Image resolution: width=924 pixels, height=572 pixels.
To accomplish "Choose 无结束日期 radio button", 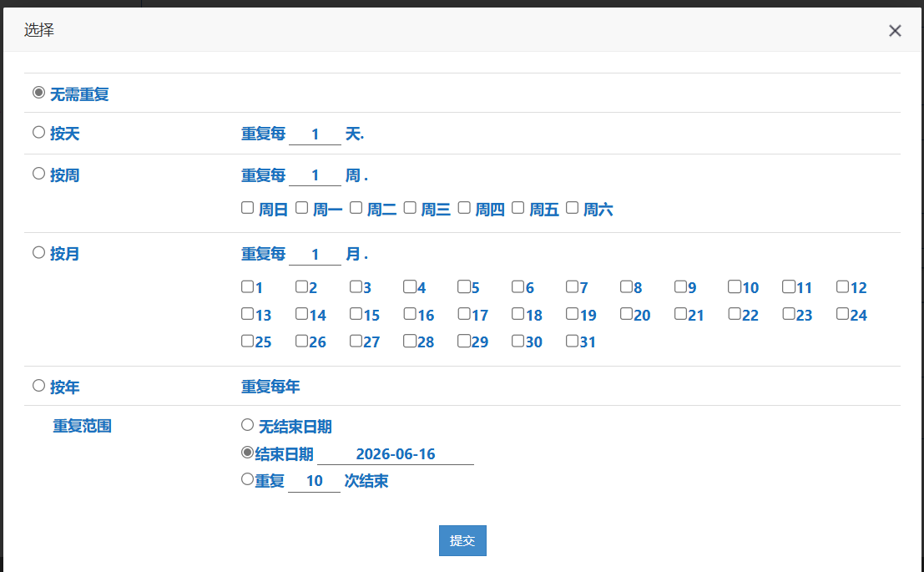I will click(x=248, y=424).
